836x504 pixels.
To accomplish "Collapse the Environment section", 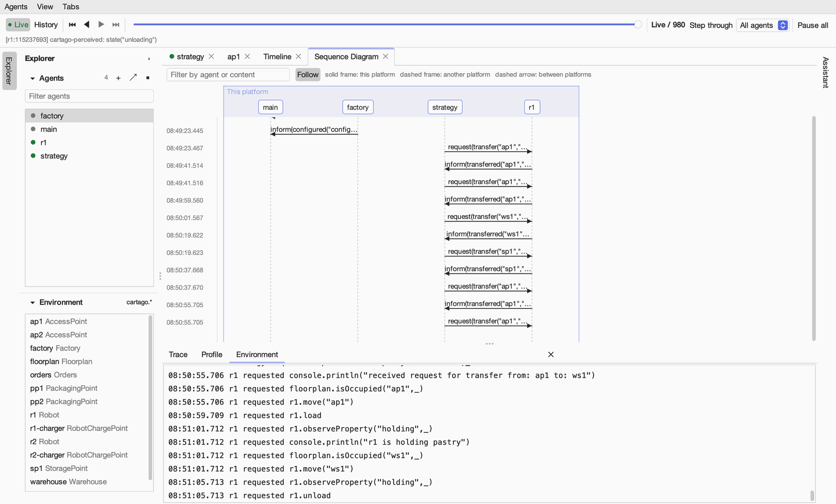I will coord(32,303).
